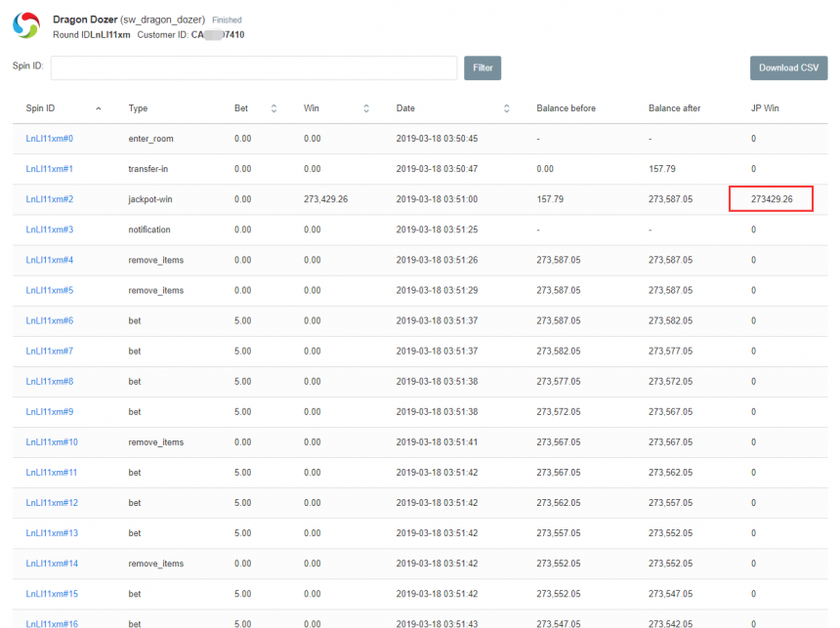This screenshot has width=840, height=628.
Task: Open spin LnLI11xm#0 details
Action: [x=49, y=139]
